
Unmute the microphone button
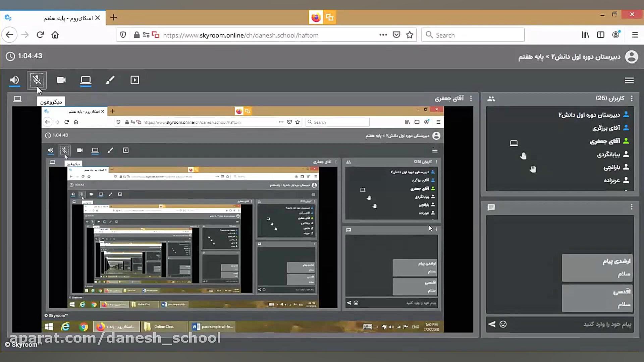tap(37, 80)
